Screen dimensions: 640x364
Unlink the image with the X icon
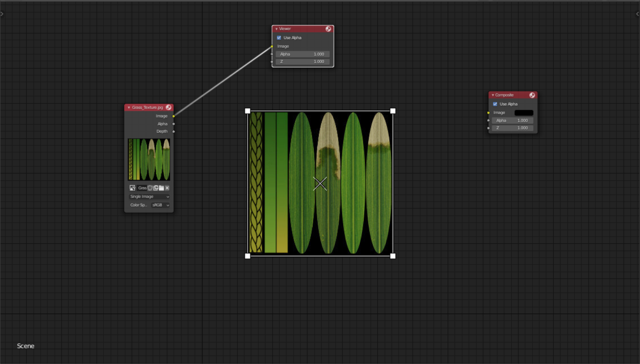click(x=167, y=188)
